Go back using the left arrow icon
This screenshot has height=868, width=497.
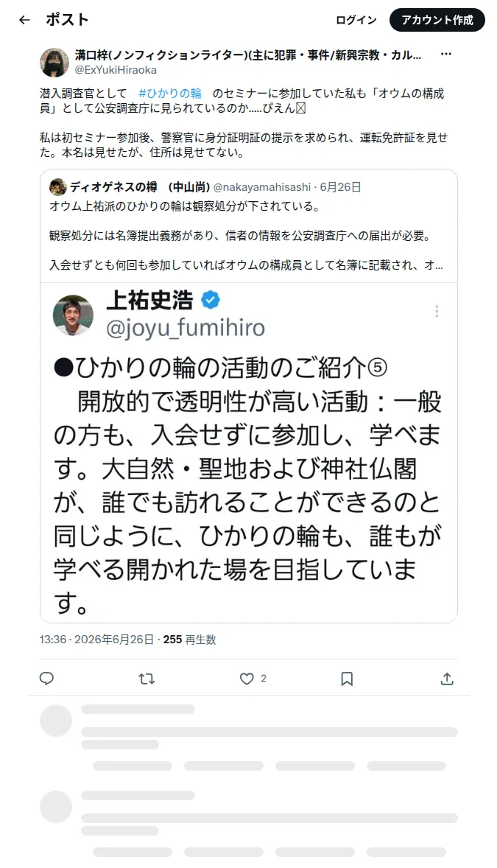24,20
